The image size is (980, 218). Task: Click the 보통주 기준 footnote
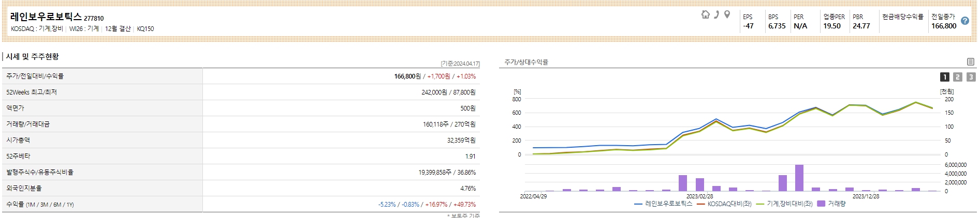(x=464, y=215)
